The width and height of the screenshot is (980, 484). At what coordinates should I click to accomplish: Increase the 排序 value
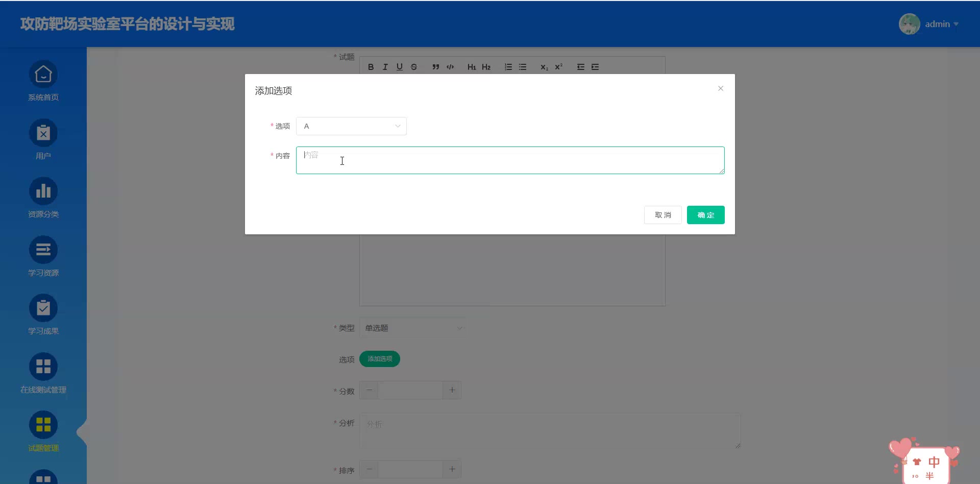click(452, 469)
